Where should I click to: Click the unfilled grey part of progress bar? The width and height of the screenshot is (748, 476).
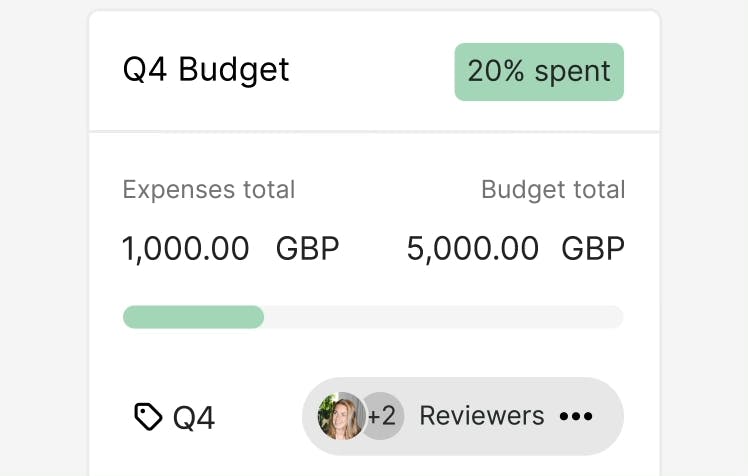pyautogui.click(x=443, y=317)
